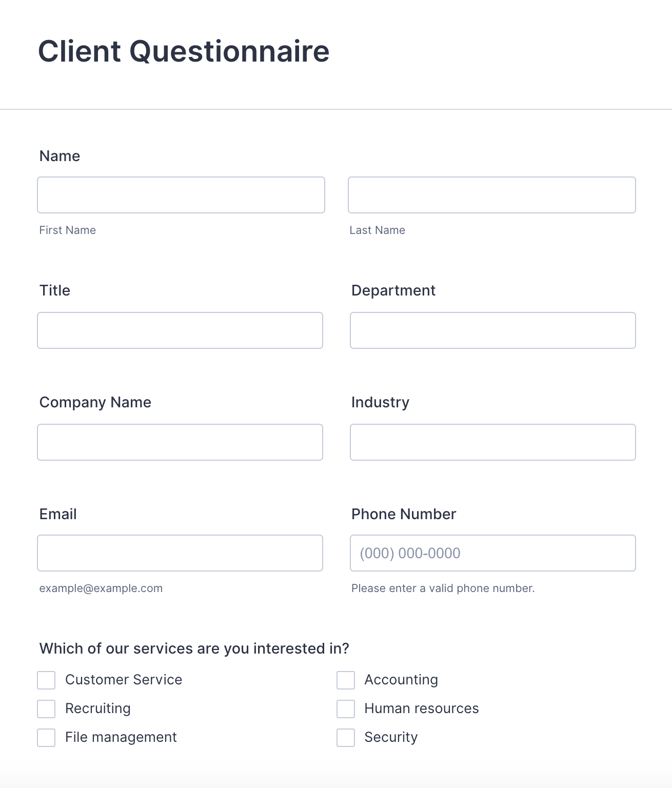Click the 'First Name' sublabel text
672x788 pixels.
(x=67, y=230)
